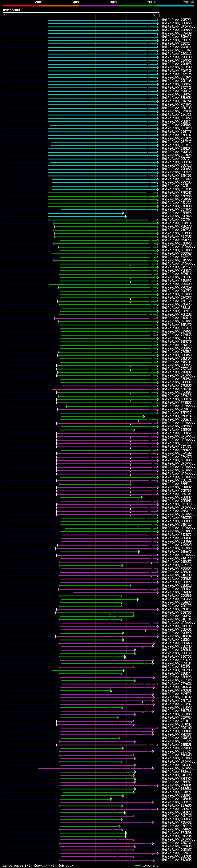Choose hit UniRef100_C5X794
This screenshot has width=197, height=868.
coord(176,220)
